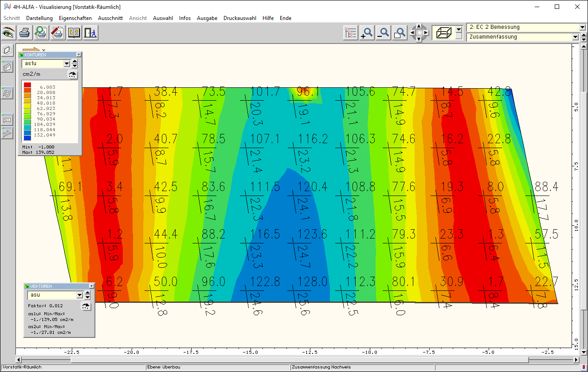Open the Darstellung menu
This screenshot has width=588, height=372.
(x=39, y=18)
